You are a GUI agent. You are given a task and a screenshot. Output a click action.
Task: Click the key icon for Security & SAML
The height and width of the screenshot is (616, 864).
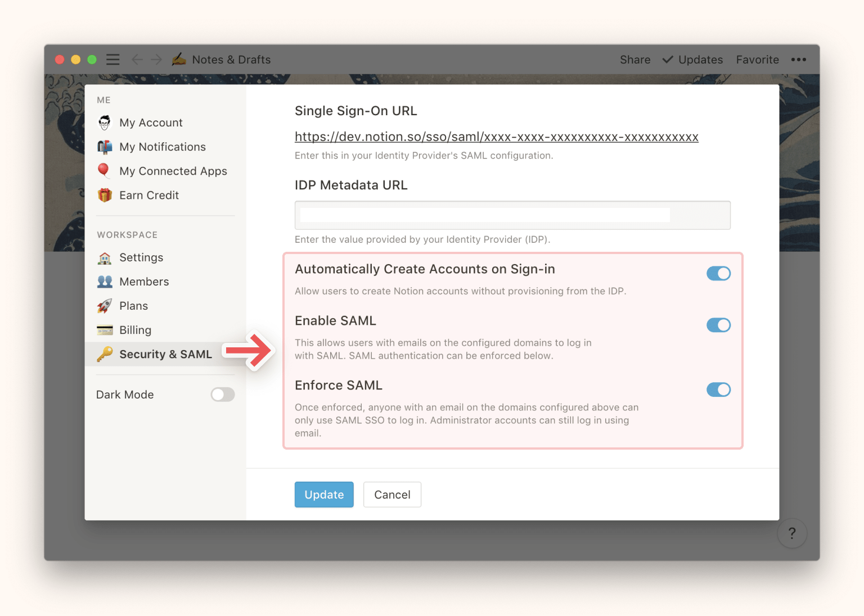coord(105,354)
